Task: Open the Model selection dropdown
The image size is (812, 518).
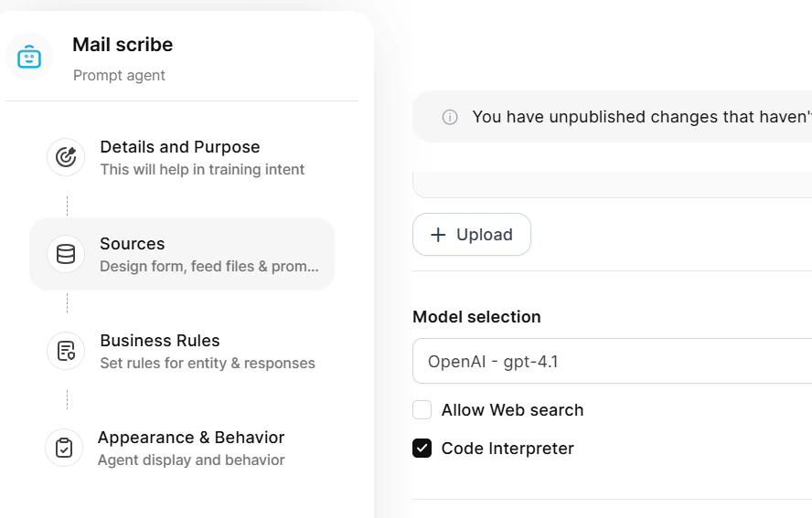Action: [x=612, y=361]
